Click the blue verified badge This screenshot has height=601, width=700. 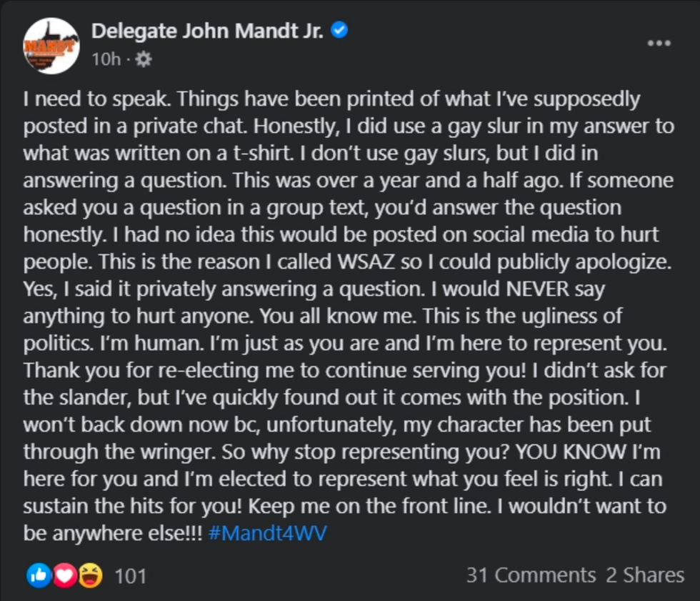click(340, 30)
